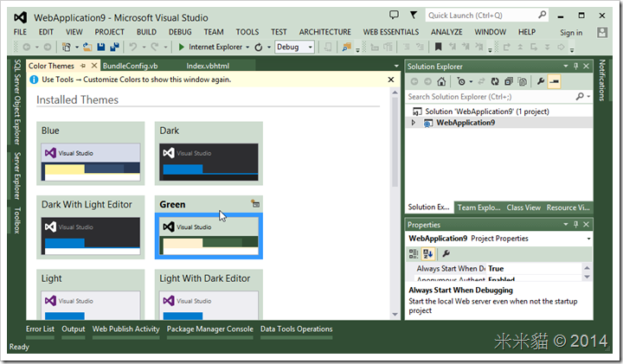Open the Notifications side tab
The width and height of the screenshot is (623, 364).
pyautogui.click(x=602, y=80)
